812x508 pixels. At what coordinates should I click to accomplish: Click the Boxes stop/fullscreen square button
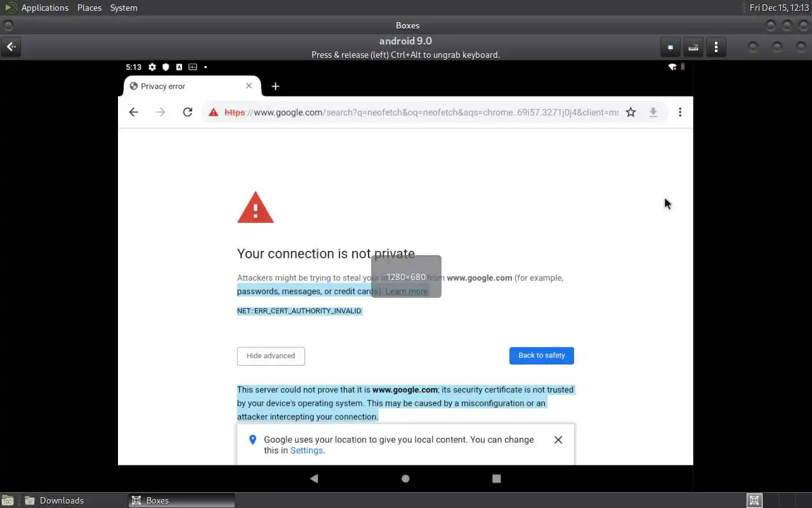(671, 47)
